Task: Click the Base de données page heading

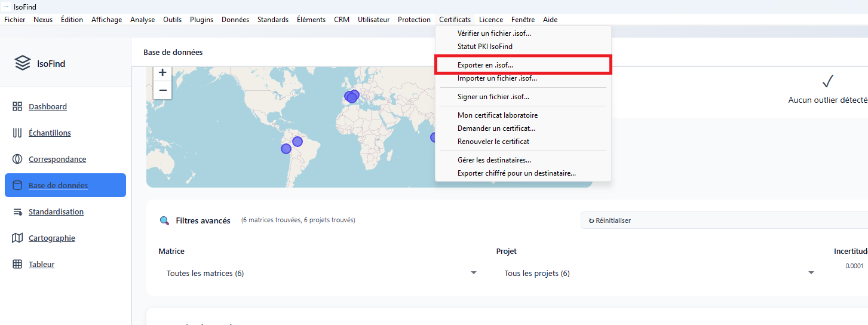Action: [173, 53]
